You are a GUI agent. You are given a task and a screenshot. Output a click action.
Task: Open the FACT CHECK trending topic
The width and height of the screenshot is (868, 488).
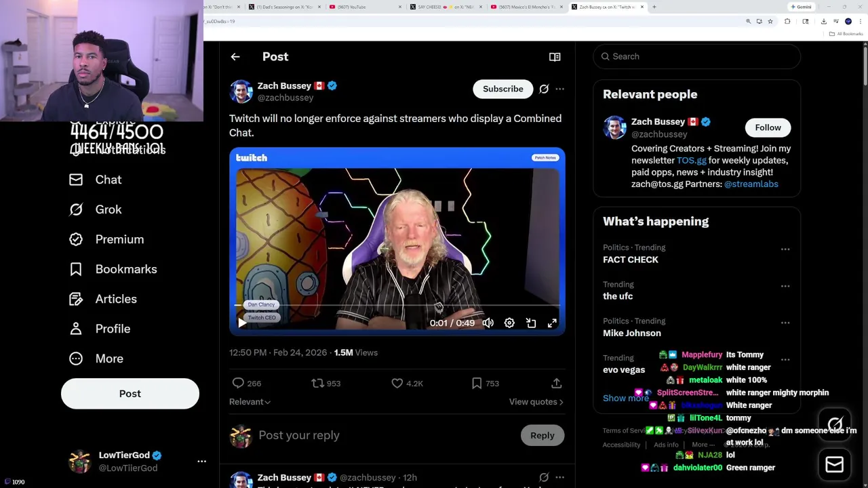pos(631,260)
